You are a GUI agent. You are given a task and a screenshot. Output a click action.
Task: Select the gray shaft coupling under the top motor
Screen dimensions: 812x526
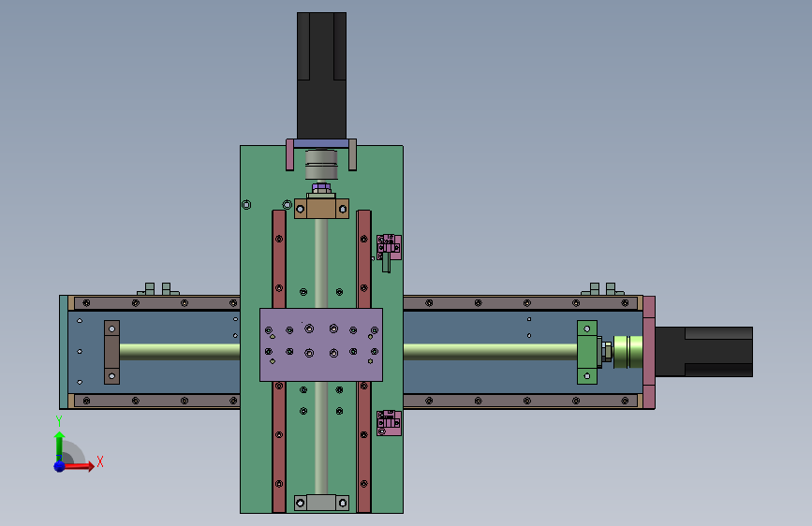pos(321,165)
